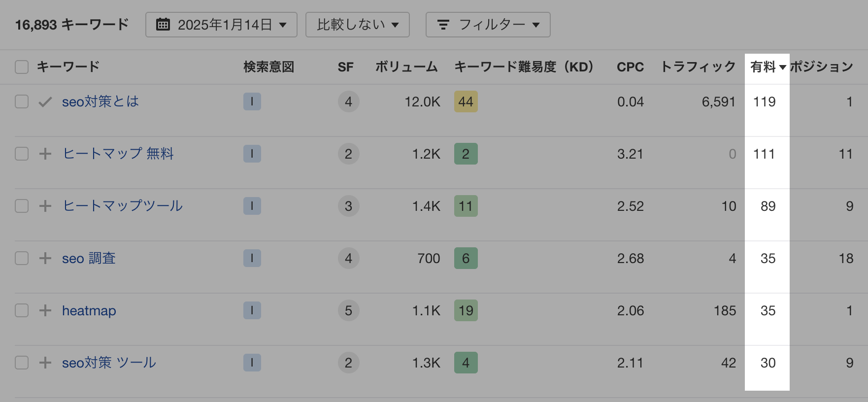Viewport: 868px width, 402px height.
Task: Click the plus icon beside ヒートマップツール
Action: coord(45,206)
